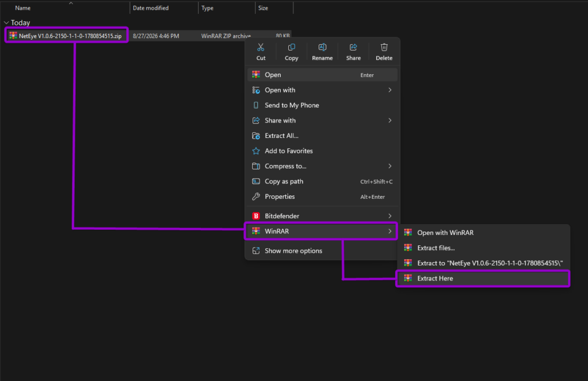Select Send to My Phone

point(322,105)
